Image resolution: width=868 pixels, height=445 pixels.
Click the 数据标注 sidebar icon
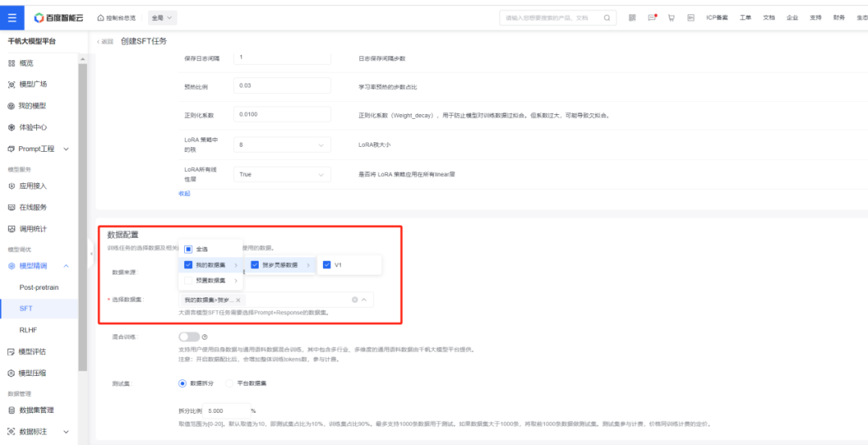click(x=11, y=431)
